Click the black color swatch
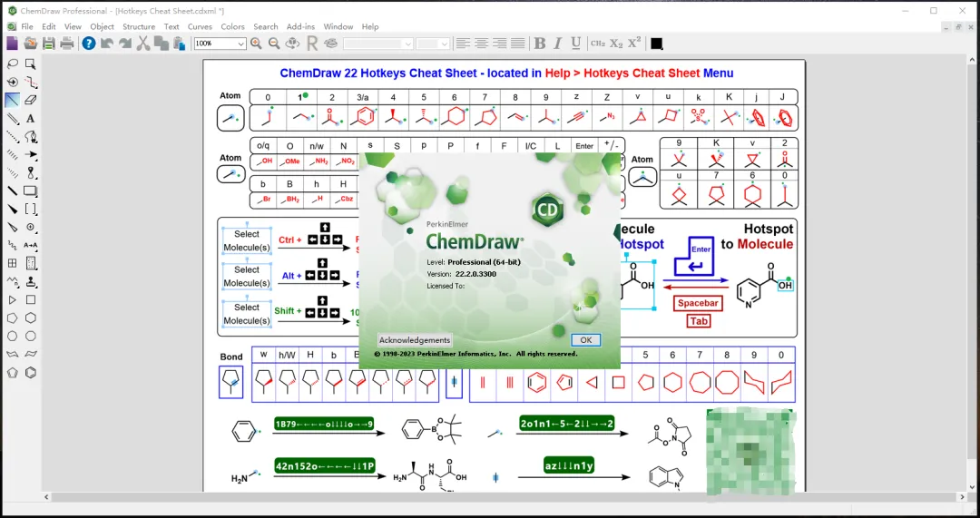980x518 pixels. tap(656, 44)
